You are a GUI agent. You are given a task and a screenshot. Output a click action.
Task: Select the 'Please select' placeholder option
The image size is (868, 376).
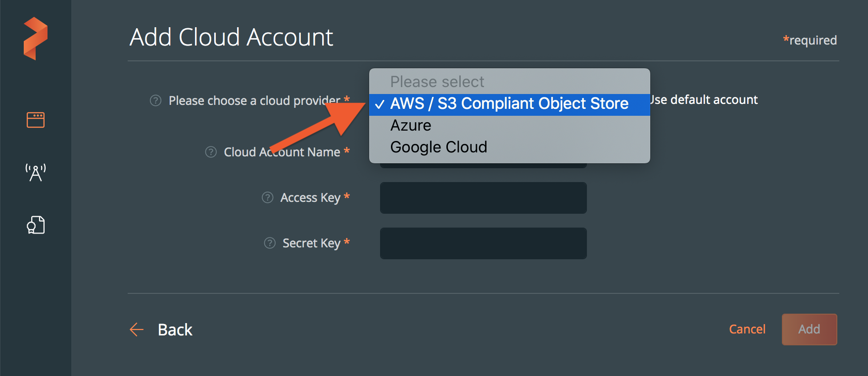pos(437,82)
